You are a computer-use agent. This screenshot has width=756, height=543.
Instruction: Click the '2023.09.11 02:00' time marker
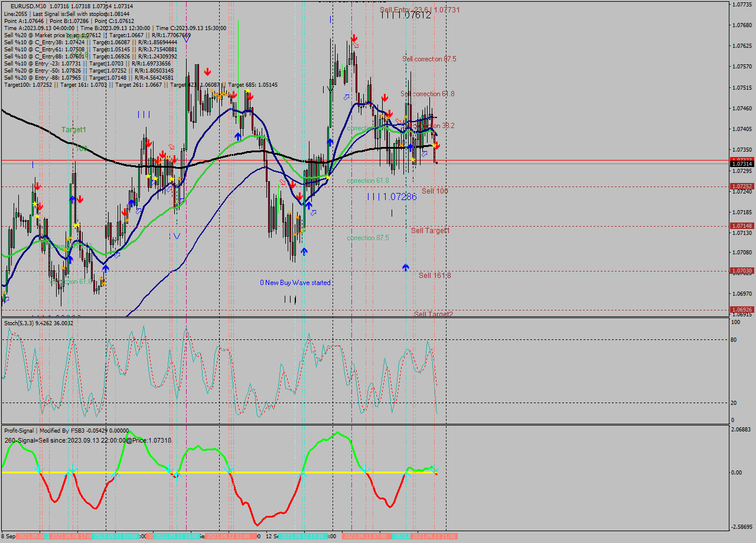click(116, 537)
